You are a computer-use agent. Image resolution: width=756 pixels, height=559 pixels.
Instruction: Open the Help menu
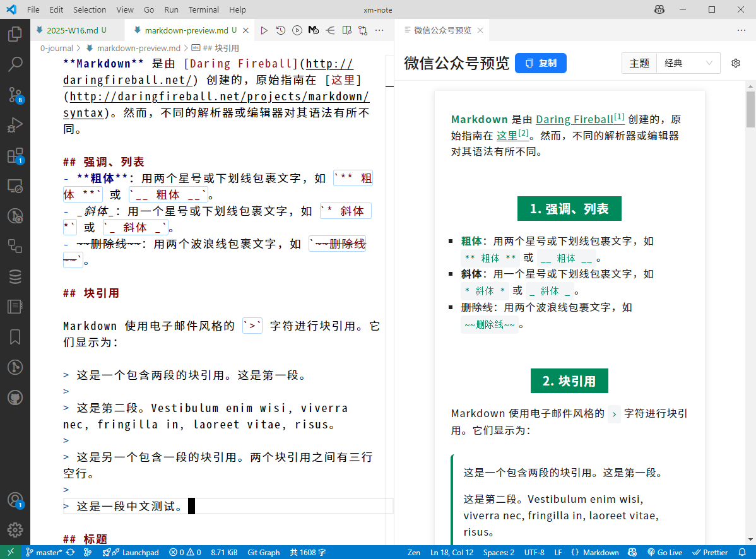(238, 9)
